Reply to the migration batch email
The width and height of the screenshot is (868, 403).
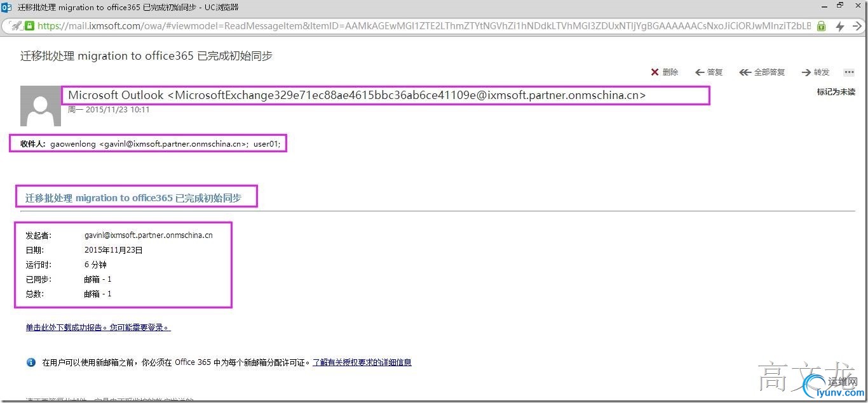pos(709,72)
